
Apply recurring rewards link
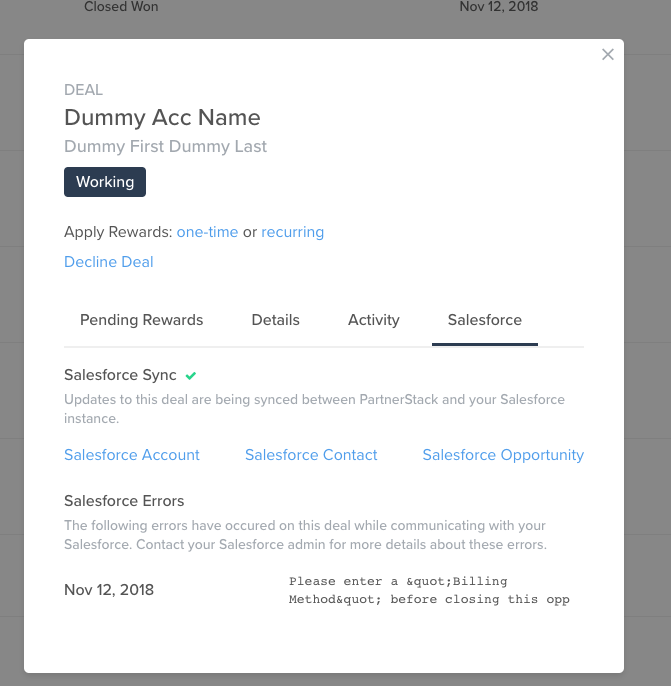pos(293,232)
